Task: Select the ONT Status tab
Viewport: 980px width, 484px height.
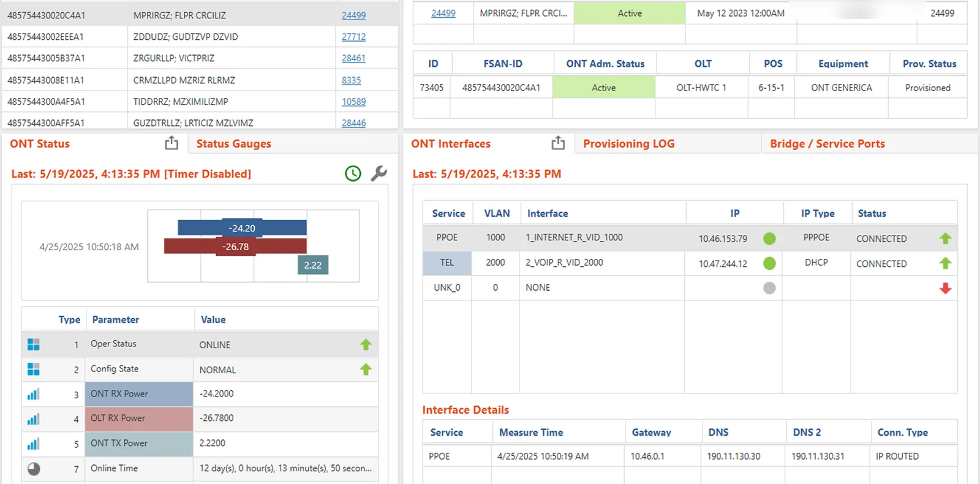Action: 40,144
